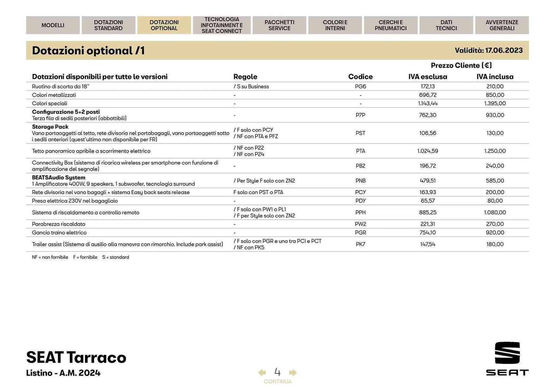Click the 'NF = non fornibile' legend
Image resolution: width=555 pixels, height=392 pixels.
(50, 257)
